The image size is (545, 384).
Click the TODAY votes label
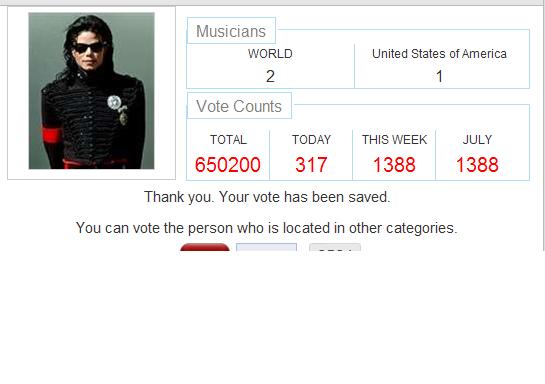click(311, 140)
